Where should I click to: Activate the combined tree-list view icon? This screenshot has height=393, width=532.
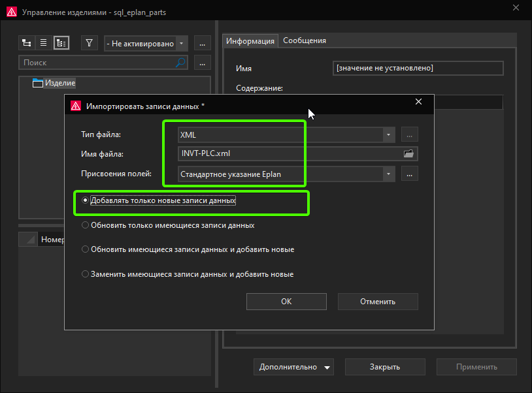[x=60, y=43]
